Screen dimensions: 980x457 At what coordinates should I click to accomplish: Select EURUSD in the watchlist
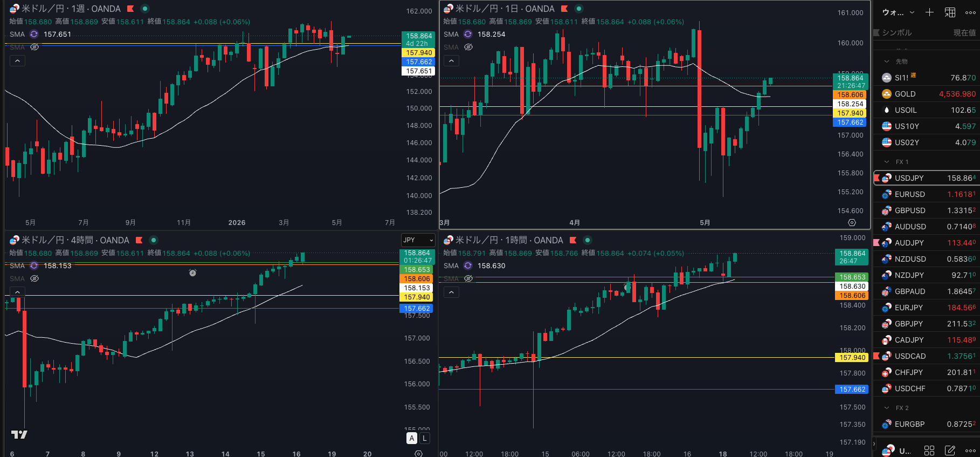927,194
